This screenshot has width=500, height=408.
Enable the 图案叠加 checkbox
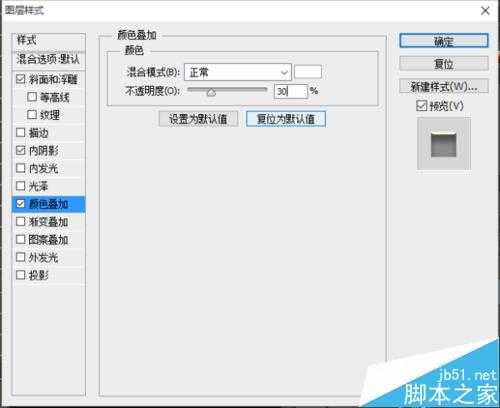tap(21, 239)
